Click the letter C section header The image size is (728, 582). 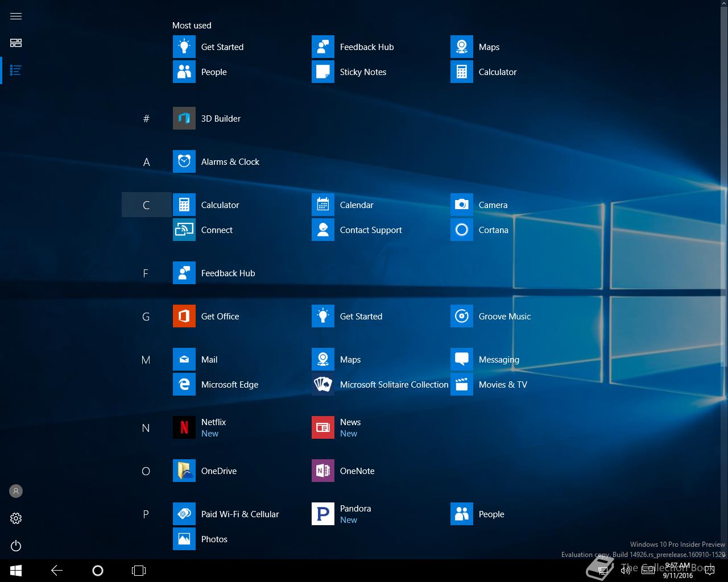coord(146,205)
